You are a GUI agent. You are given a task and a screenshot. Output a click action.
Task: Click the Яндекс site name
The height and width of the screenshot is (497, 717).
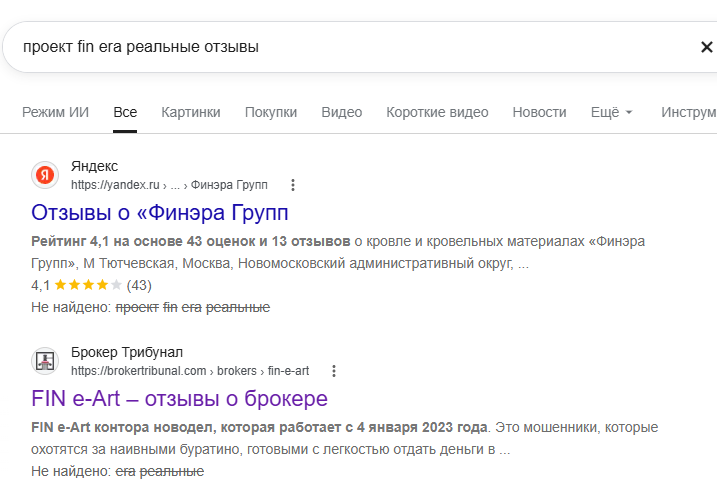pyautogui.click(x=94, y=166)
